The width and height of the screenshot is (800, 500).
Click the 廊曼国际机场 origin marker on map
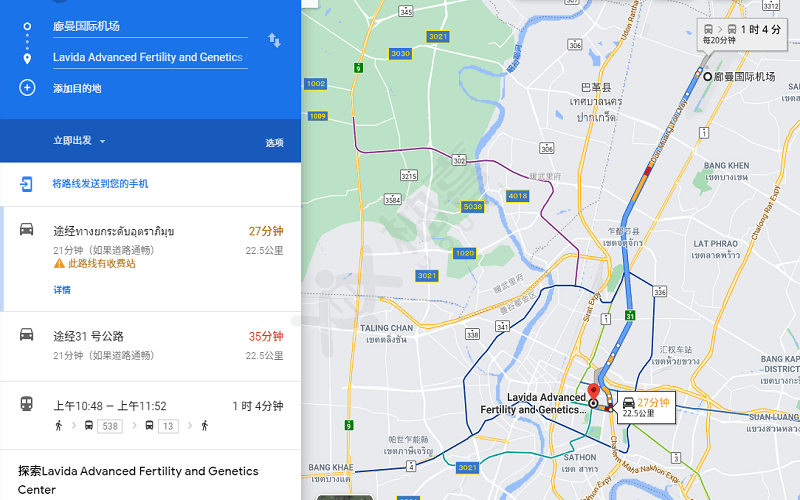708,77
